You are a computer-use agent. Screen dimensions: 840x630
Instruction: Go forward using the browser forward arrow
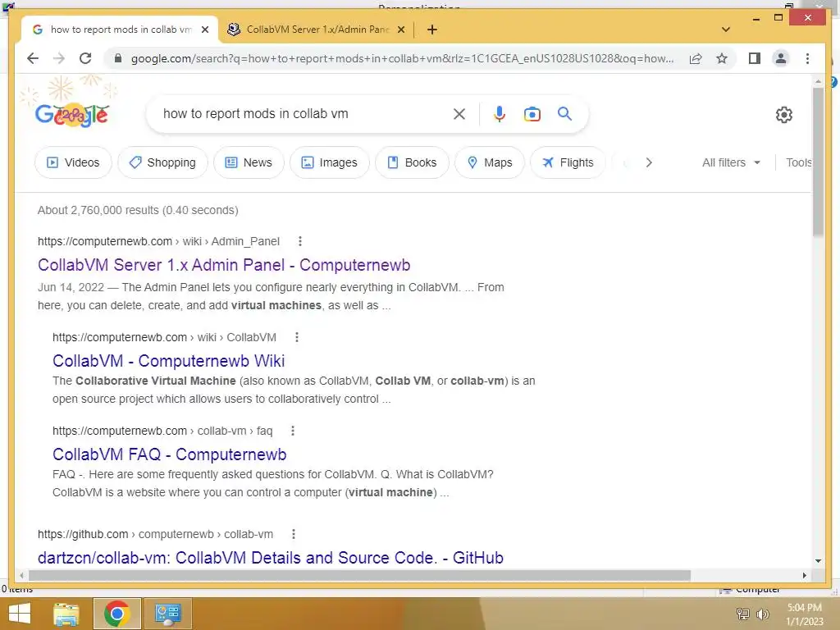point(59,58)
